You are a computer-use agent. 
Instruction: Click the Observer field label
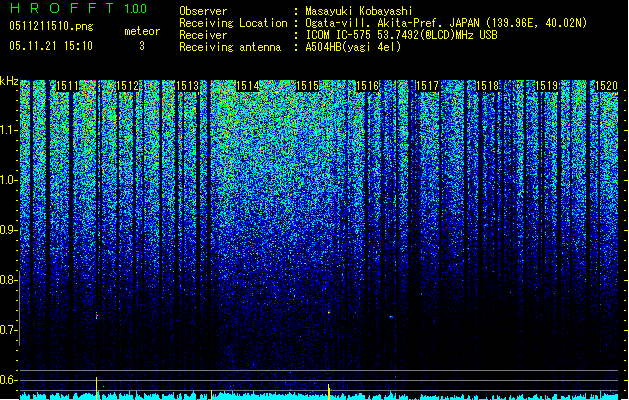click(203, 11)
